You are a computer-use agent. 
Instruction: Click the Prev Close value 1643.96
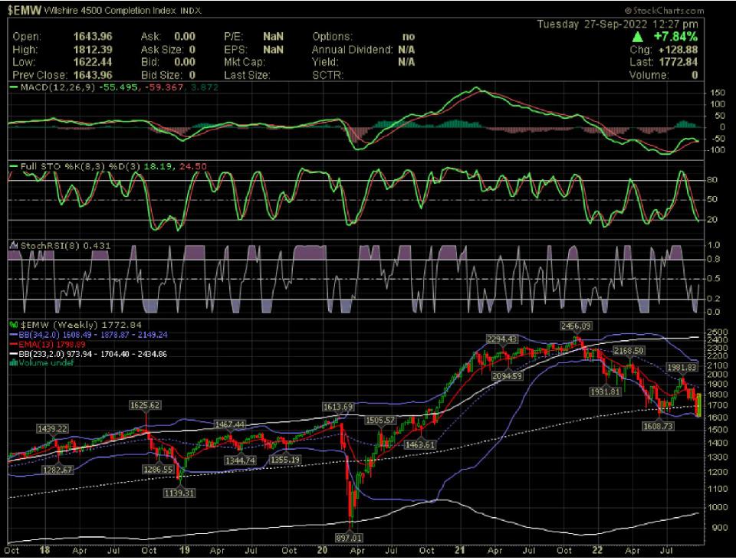93,75
